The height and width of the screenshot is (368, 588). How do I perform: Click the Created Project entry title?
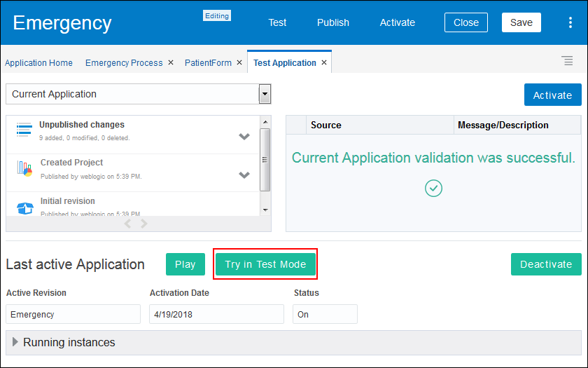(71, 162)
